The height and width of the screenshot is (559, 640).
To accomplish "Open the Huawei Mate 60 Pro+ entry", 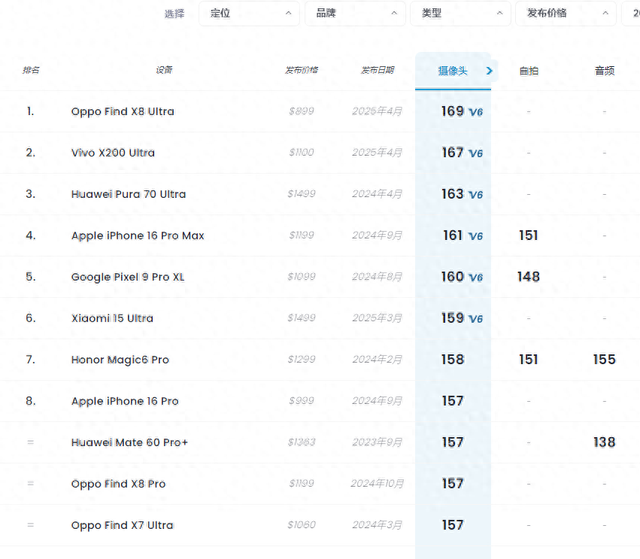I will pyautogui.click(x=129, y=442).
